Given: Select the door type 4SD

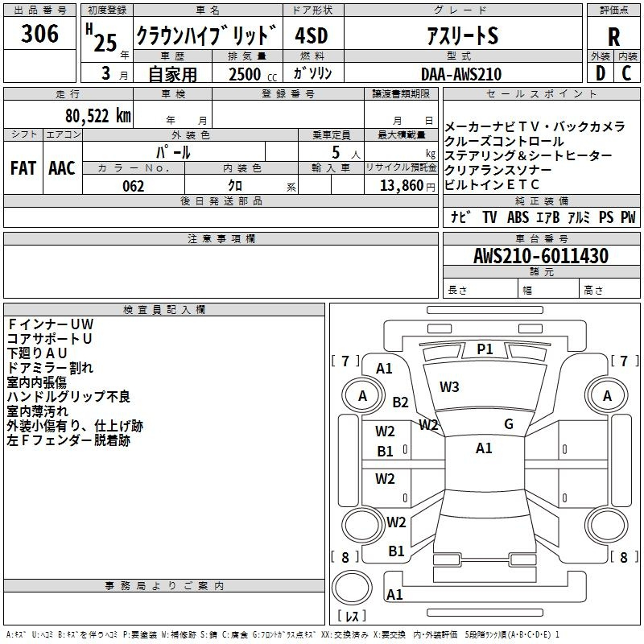Looking at the screenshot, I should [x=312, y=35].
